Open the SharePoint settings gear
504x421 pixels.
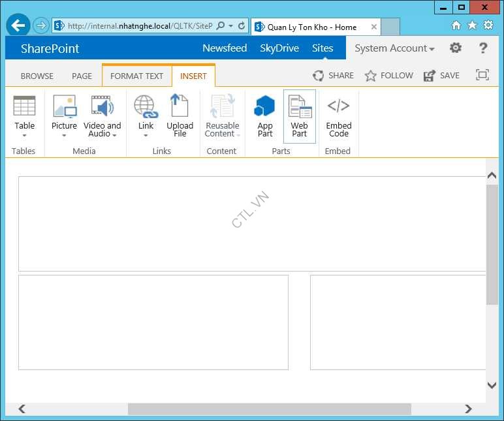coord(456,48)
